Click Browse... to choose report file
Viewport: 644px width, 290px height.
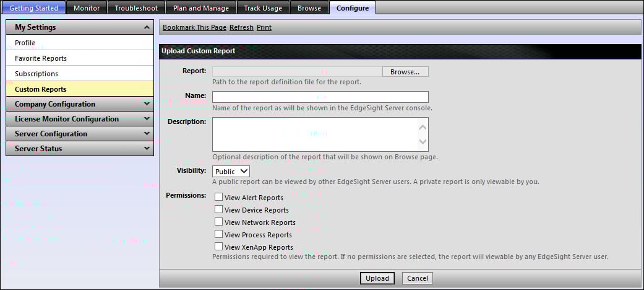coord(405,72)
